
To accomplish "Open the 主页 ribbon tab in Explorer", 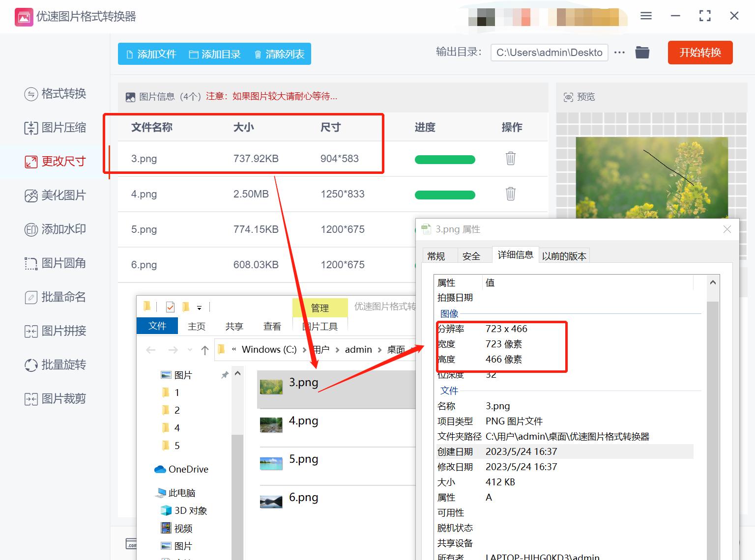I will pos(196,326).
